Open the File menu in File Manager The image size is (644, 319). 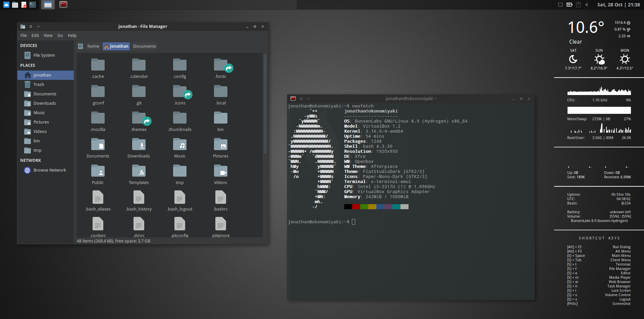coord(23,36)
